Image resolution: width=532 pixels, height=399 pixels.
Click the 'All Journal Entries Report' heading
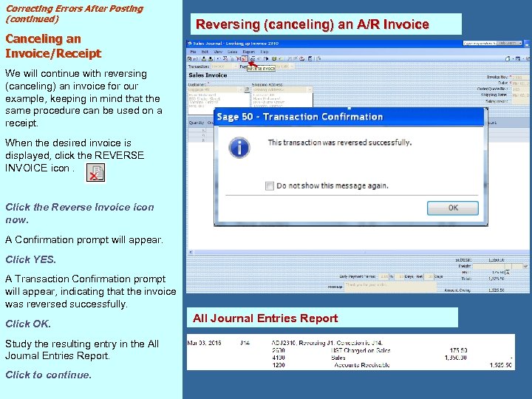click(x=265, y=318)
